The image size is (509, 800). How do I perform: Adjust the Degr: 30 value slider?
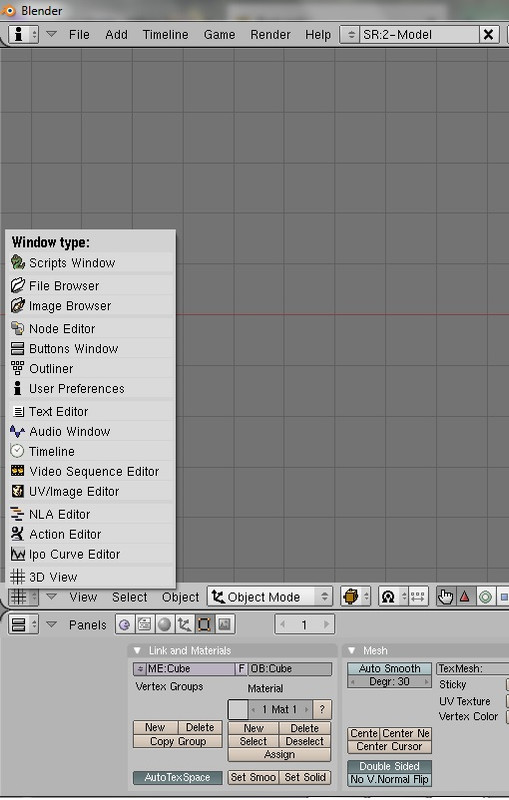click(x=390, y=682)
